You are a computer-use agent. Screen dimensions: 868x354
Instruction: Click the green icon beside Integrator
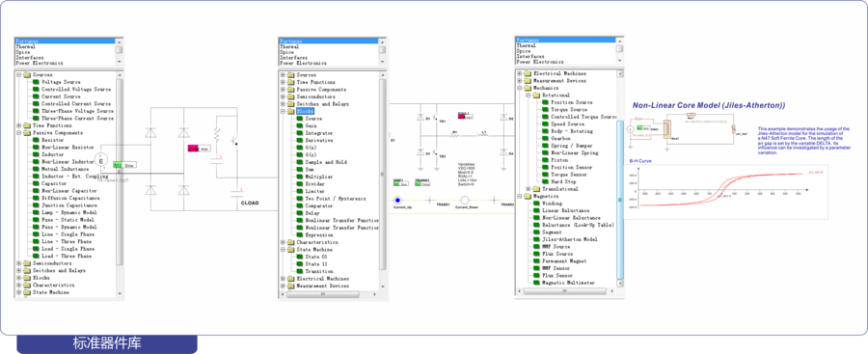point(300,133)
